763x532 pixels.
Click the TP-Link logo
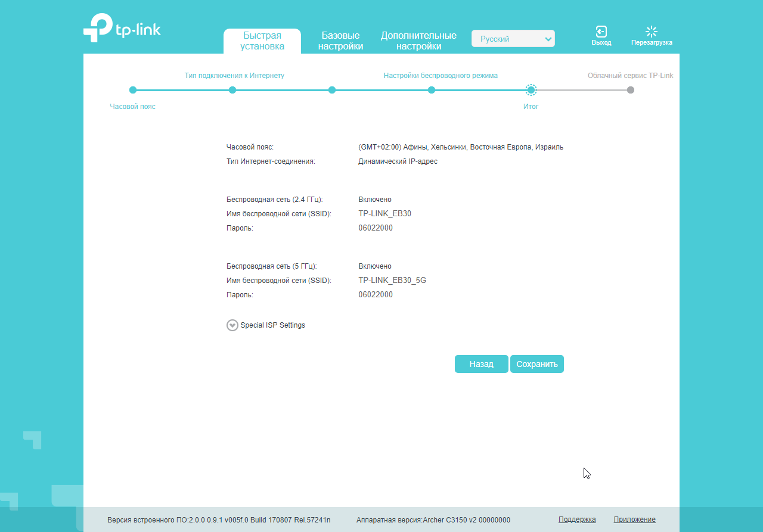[x=122, y=27]
